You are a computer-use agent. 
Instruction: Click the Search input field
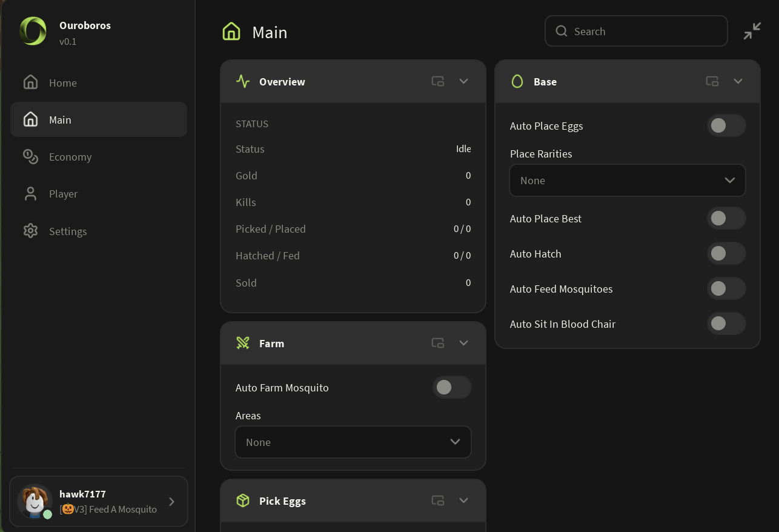click(x=636, y=31)
